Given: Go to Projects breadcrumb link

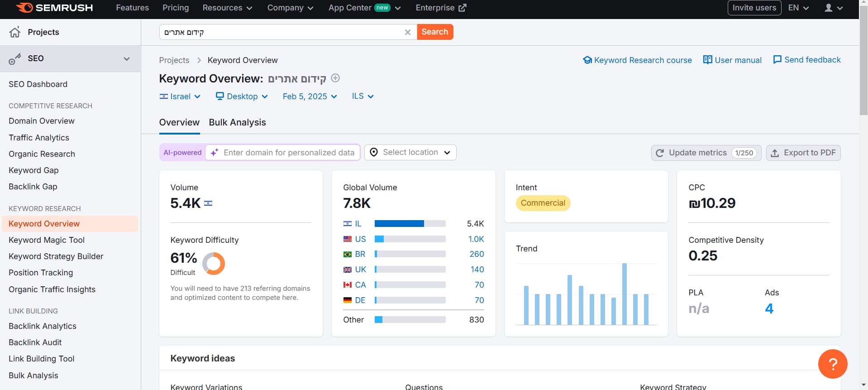Looking at the screenshot, I should pyautogui.click(x=174, y=60).
